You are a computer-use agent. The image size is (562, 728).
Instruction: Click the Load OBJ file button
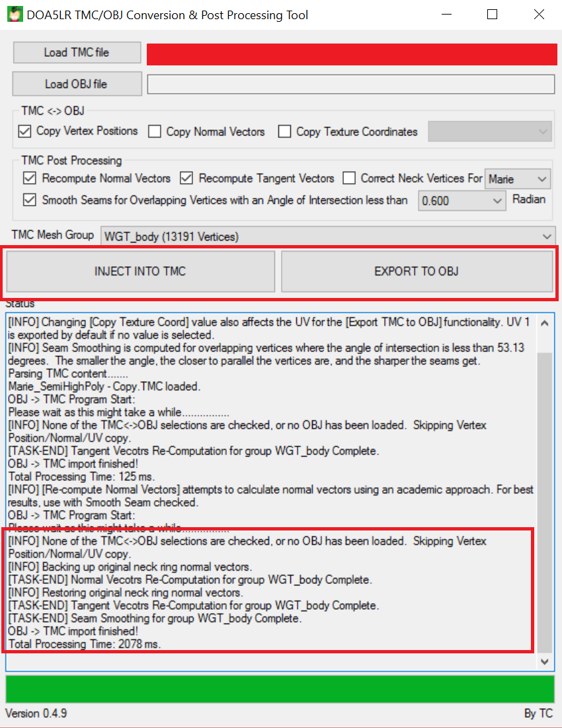[77, 84]
